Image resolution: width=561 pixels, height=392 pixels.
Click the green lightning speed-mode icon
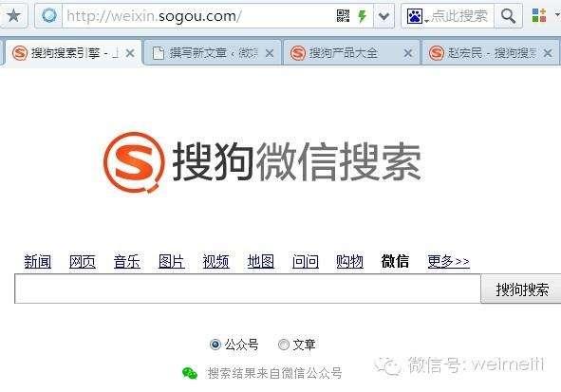point(362,16)
